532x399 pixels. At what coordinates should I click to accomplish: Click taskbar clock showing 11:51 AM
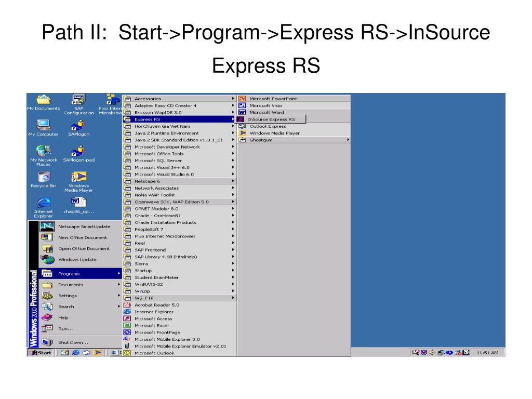[x=487, y=353]
